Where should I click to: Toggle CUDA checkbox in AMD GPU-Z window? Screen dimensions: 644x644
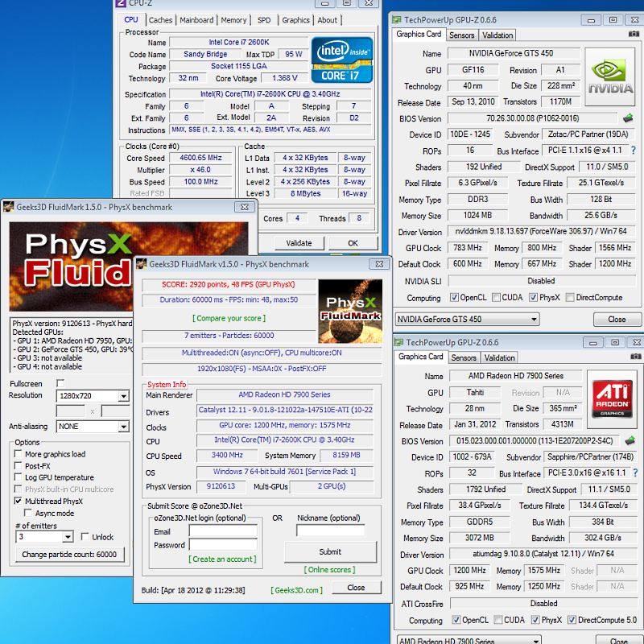[x=498, y=620]
